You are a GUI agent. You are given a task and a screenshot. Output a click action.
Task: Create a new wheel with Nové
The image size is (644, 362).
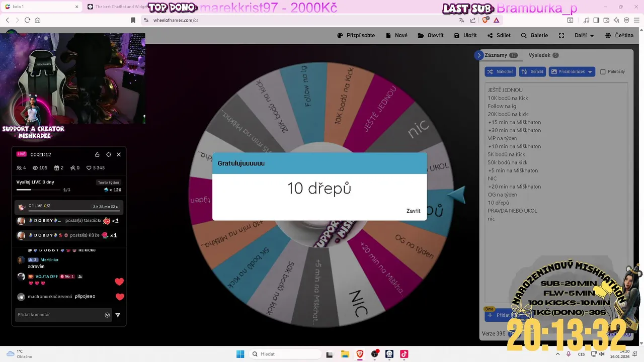pyautogui.click(x=396, y=36)
